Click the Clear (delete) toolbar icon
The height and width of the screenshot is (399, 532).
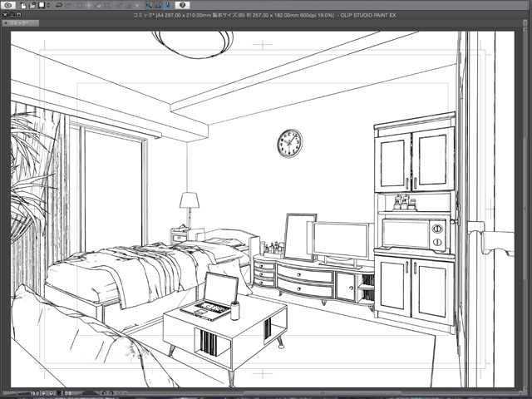coord(80,5)
